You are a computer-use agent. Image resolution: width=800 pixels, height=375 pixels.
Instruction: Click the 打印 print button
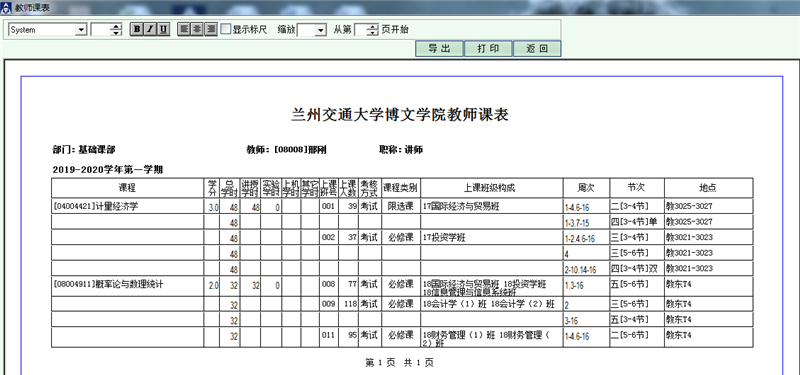(x=488, y=48)
